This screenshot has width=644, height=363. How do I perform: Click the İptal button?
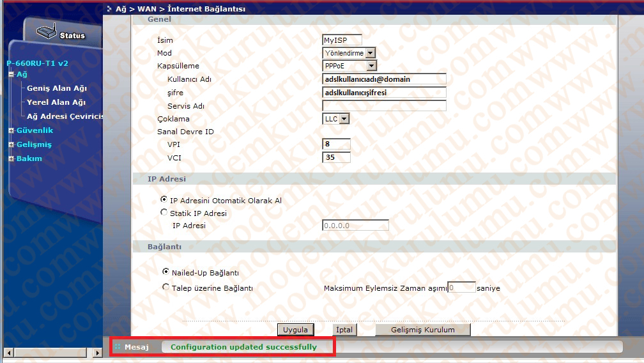click(x=344, y=330)
